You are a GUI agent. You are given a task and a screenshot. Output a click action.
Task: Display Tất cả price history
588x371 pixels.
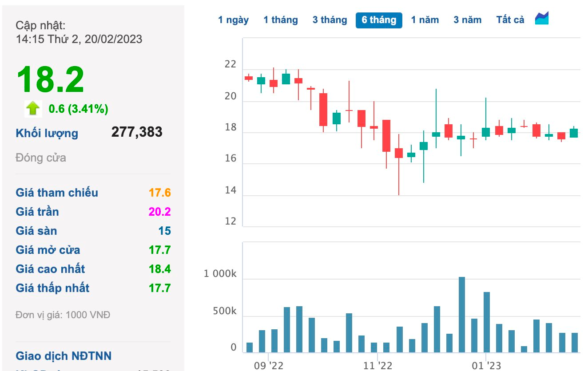510,20
